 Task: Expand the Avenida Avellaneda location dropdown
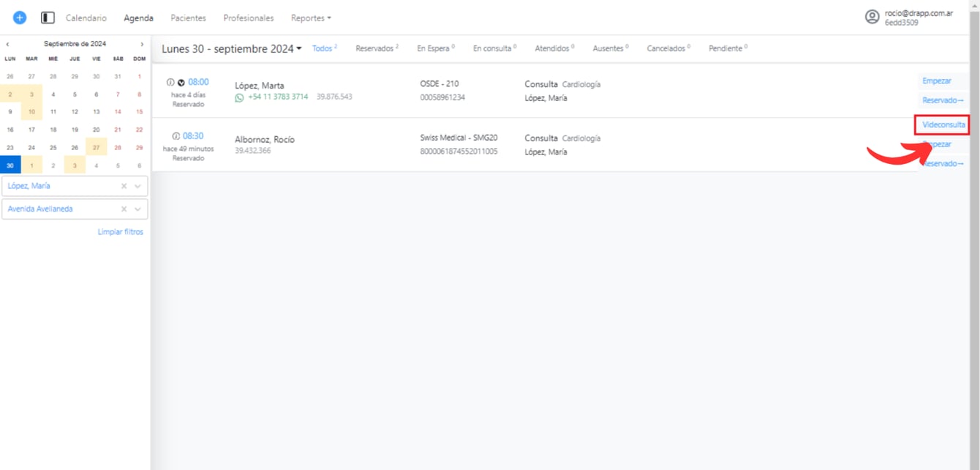(137, 209)
